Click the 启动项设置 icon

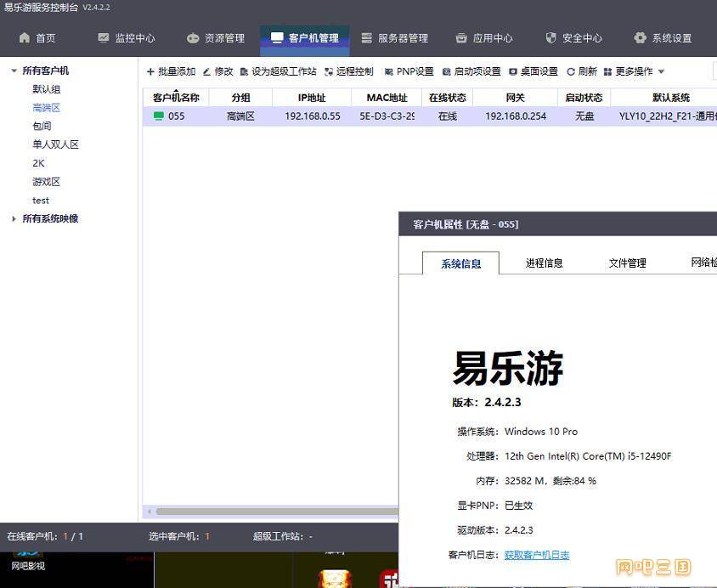(x=446, y=71)
